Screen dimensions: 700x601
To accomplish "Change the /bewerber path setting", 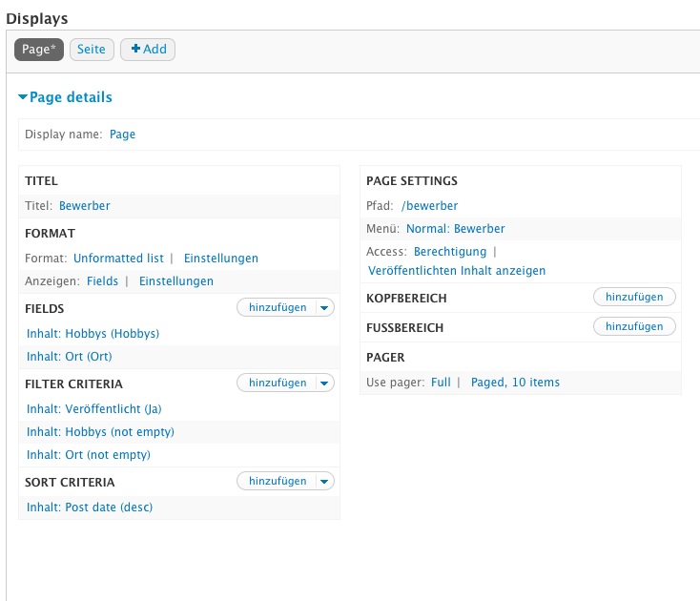I will coord(429,206).
